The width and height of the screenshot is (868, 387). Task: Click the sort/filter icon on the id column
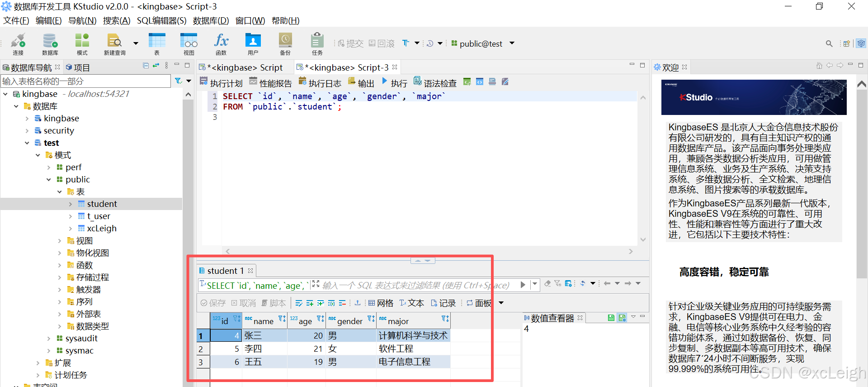237,319
